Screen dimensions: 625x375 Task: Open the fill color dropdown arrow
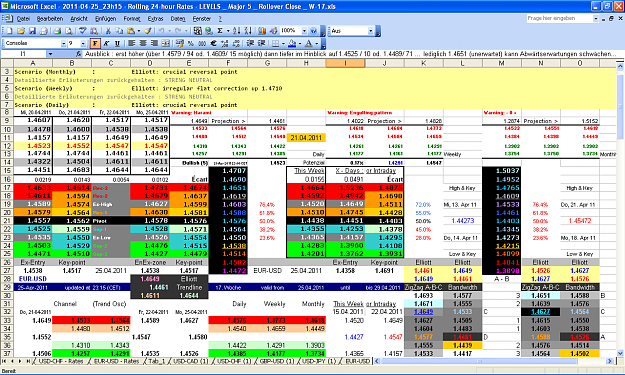(300, 43)
